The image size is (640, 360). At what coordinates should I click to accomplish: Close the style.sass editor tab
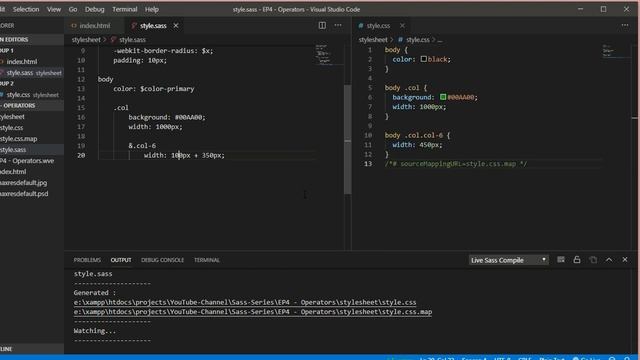tap(176, 25)
